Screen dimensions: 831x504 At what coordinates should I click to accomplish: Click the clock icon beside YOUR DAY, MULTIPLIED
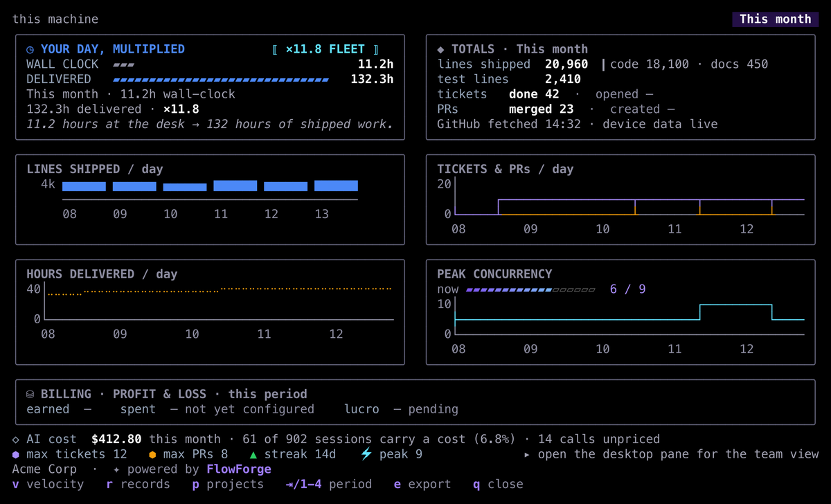tap(30, 49)
